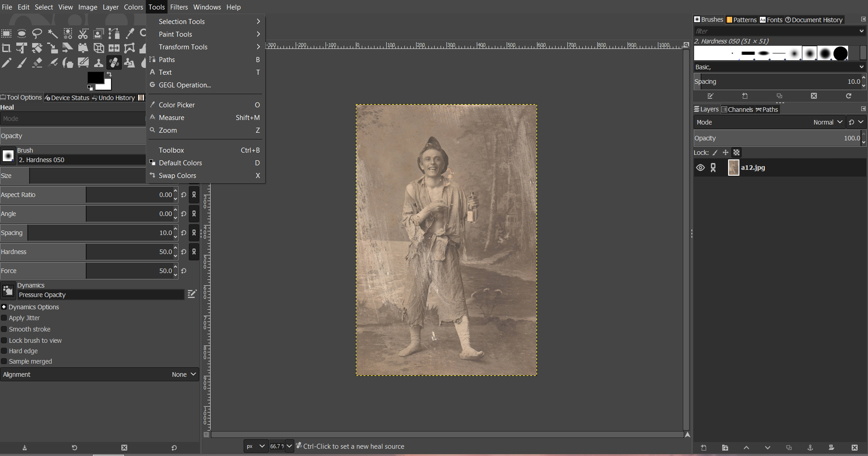The image size is (868, 456).
Task: Open the Filters menu
Action: click(179, 7)
